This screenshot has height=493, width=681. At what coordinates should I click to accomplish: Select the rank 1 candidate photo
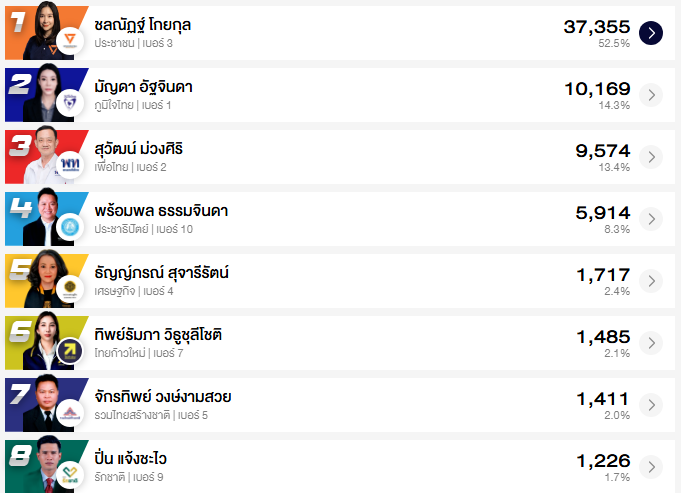42,30
